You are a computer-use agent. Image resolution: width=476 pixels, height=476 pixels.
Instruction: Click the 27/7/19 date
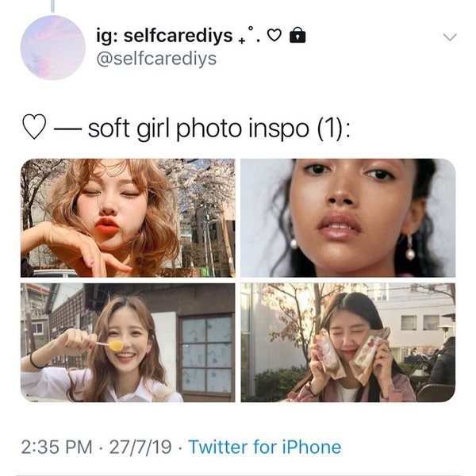coord(142,447)
